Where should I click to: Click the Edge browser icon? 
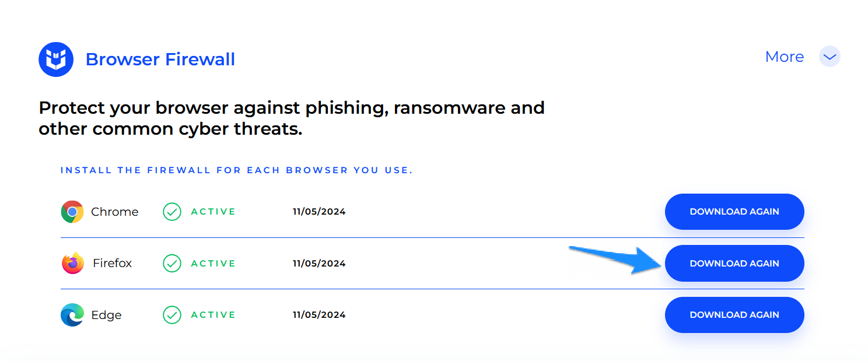pos(72,315)
